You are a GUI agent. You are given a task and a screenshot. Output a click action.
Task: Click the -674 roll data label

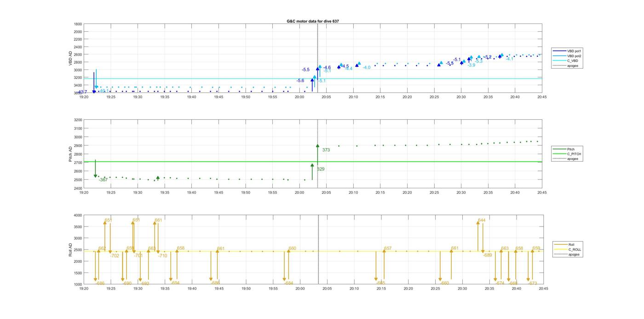(500, 283)
